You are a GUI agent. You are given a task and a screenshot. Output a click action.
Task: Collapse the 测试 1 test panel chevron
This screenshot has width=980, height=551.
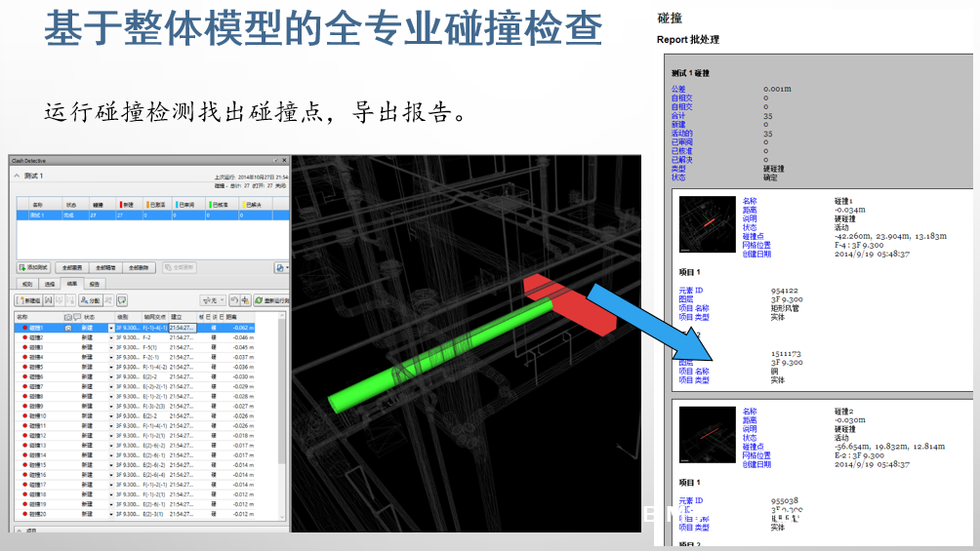[x=17, y=176]
